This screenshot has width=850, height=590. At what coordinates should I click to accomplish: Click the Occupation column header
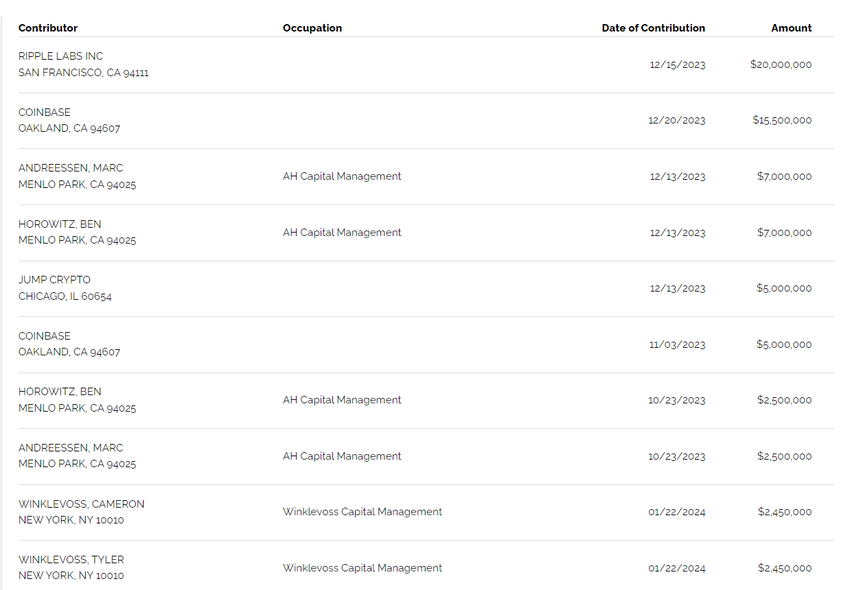312,28
